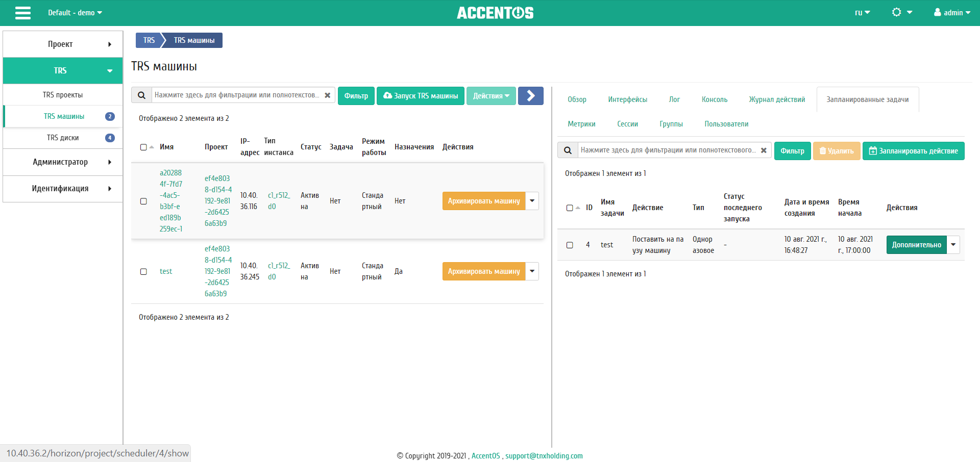Open the machine link a202884f-7fd7

tap(171, 201)
